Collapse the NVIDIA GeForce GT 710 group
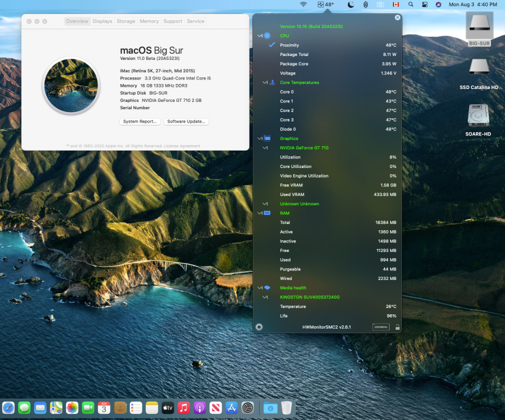505x420 pixels. (x=265, y=148)
